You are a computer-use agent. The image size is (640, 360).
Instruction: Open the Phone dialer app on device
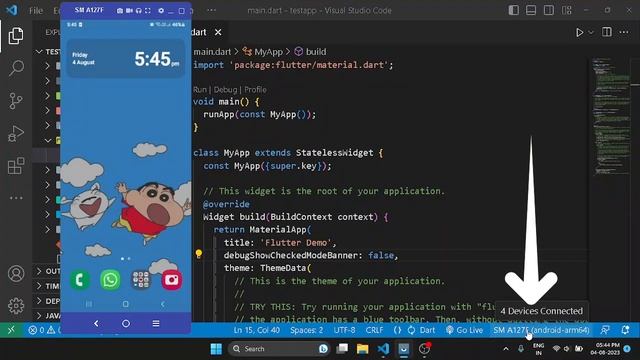tap(80, 280)
